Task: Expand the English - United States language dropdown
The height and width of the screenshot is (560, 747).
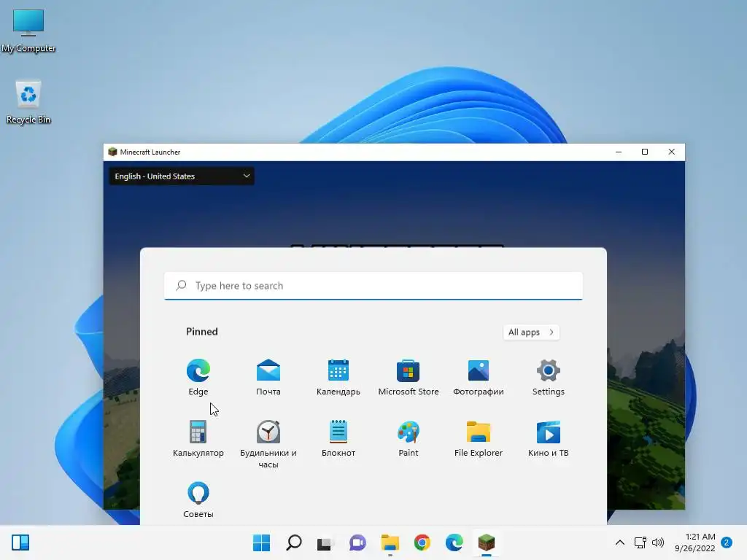Action: 182,176
